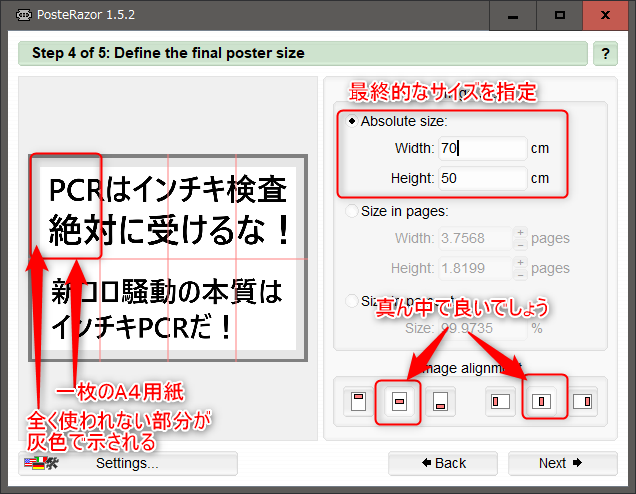
Task: Select right horizontal image alignment
Action: [x=583, y=401]
